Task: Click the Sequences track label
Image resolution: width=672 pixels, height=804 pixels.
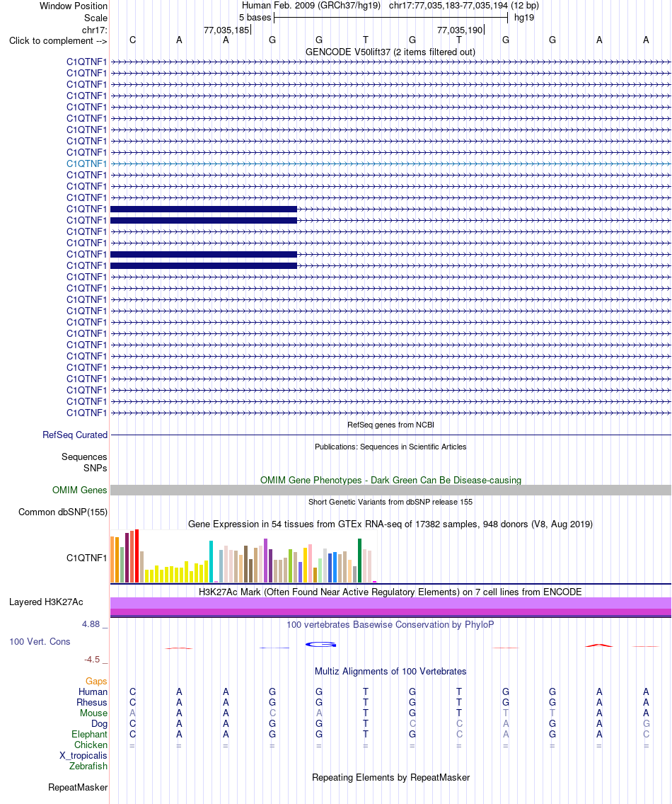Action: pyautogui.click(x=84, y=457)
